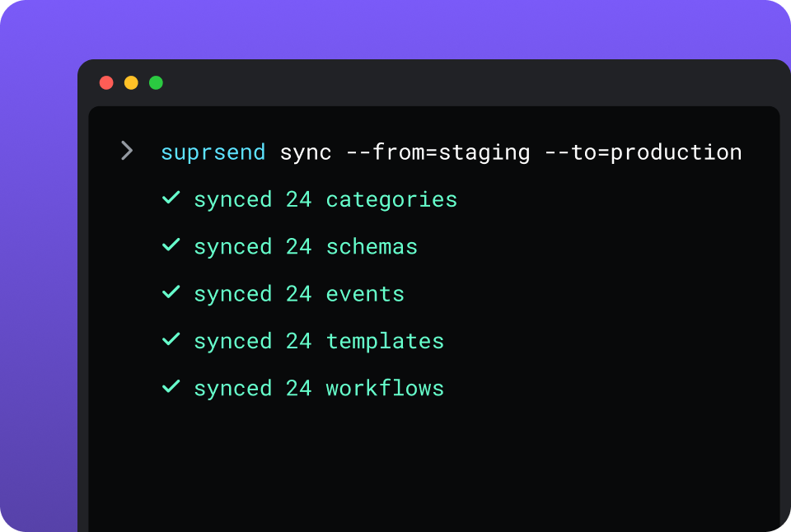Click the 'synced 24 workflows' output line
Screen dimensions: 791x532
319,389
